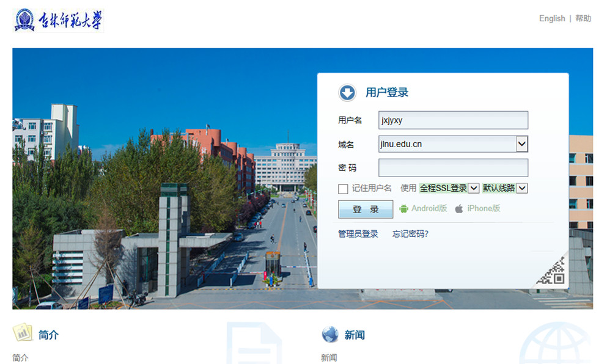
Task: Click the Jilin Normal University logo
Action: coord(59,20)
